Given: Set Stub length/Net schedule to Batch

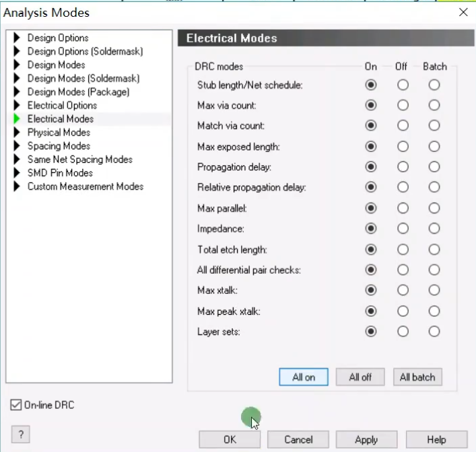Looking at the screenshot, I should coord(434,85).
